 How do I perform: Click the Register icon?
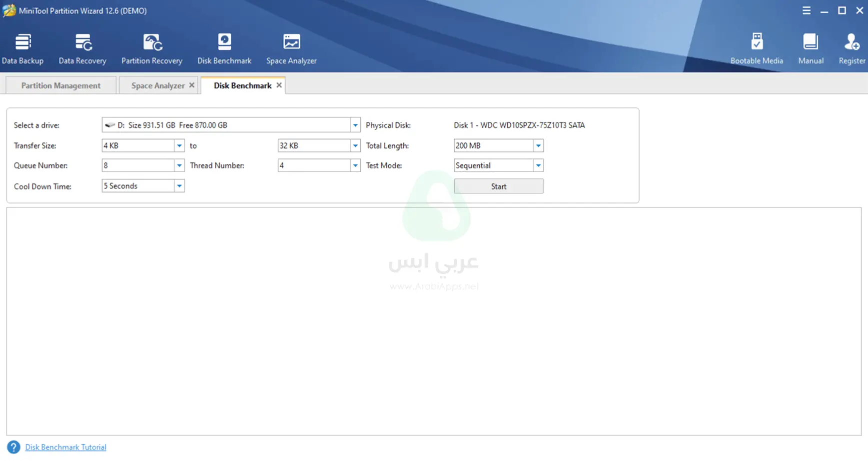pyautogui.click(x=852, y=48)
